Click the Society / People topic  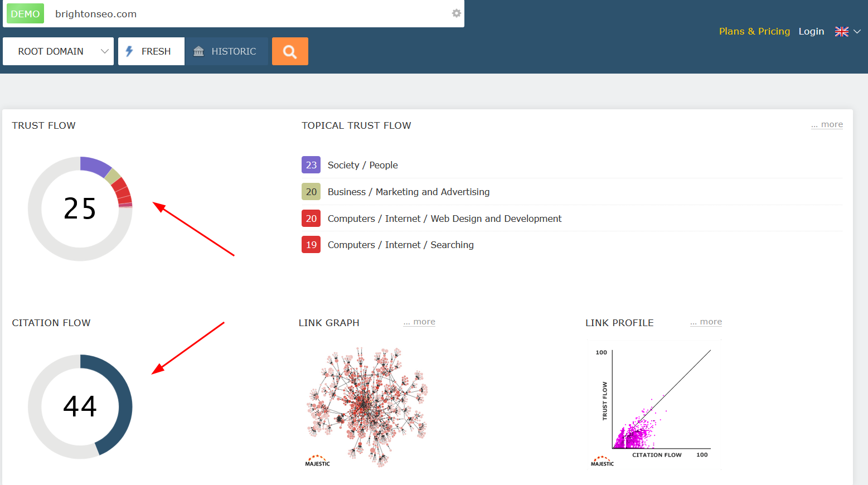tap(362, 165)
